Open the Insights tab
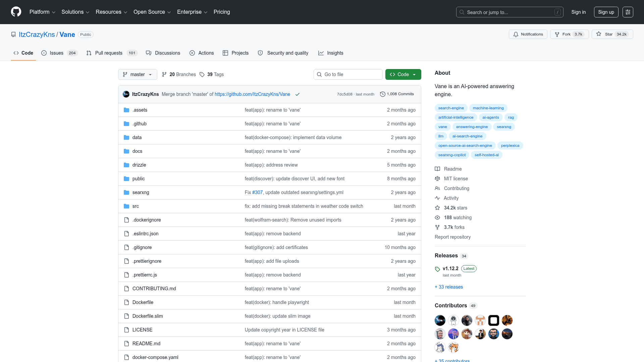Viewport: 644px width, 362px height. 331,53
